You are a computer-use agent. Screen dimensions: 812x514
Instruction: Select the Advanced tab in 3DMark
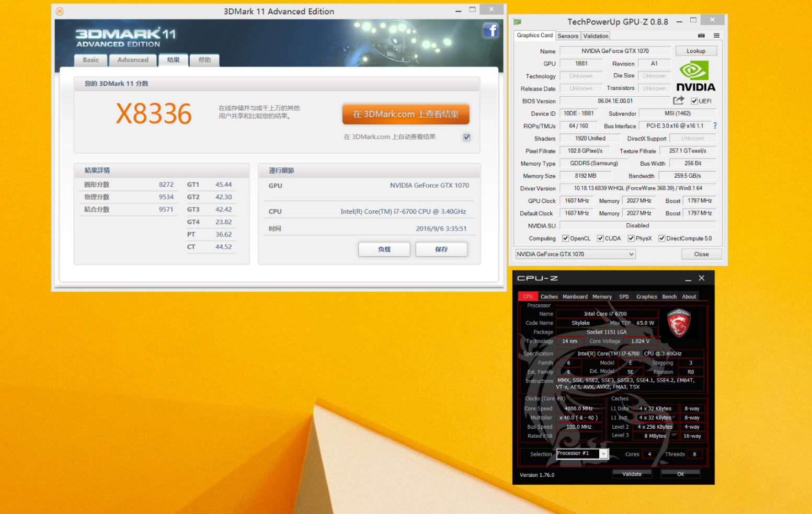(133, 60)
